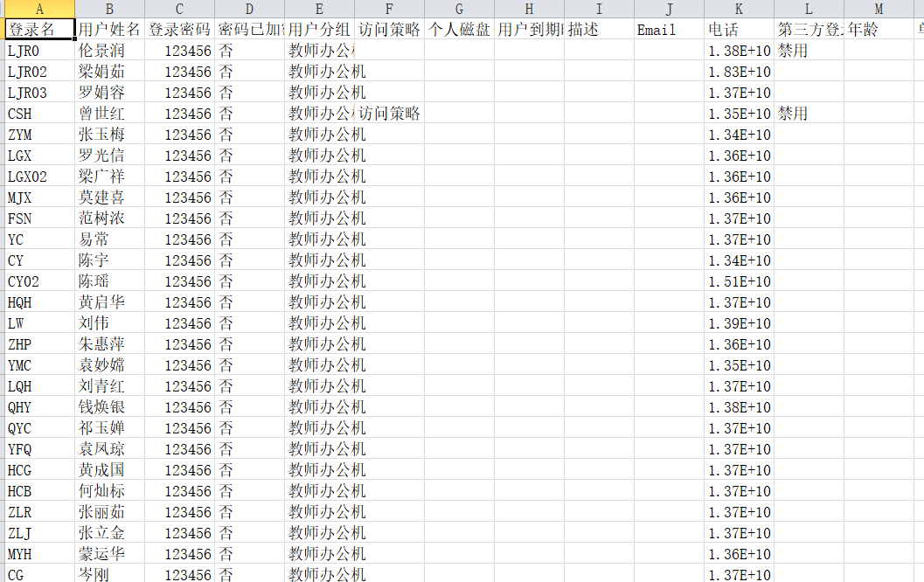
Task: Select cell with login name LJR03
Action: pyautogui.click(x=39, y=93)
